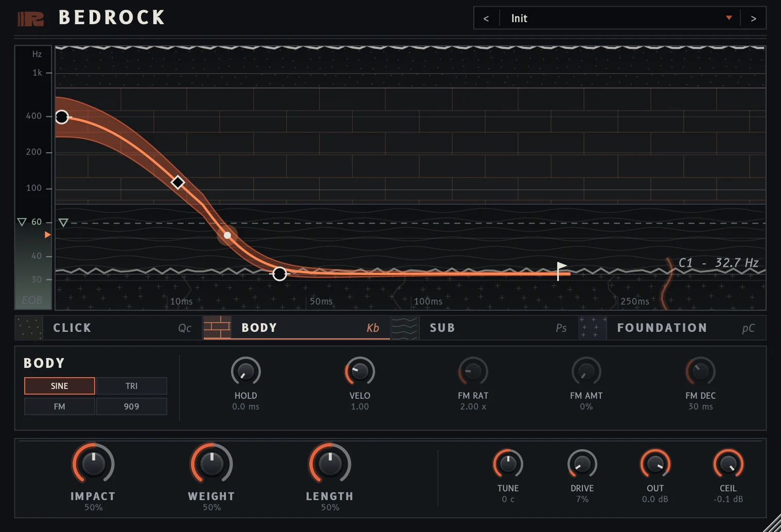
Task: Click the EOB label in frequency scale
Action: [x=32, y=300]
